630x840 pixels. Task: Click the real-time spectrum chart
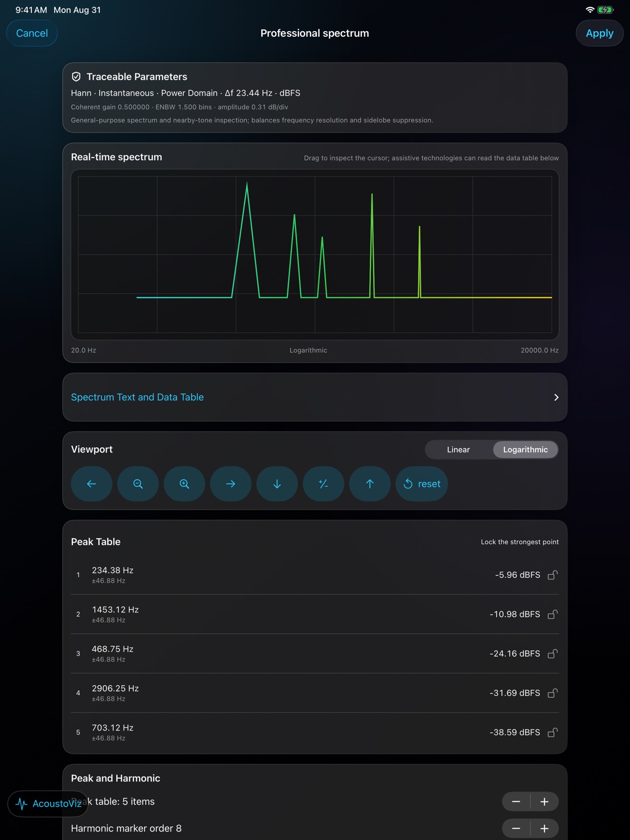click(315, 254)
